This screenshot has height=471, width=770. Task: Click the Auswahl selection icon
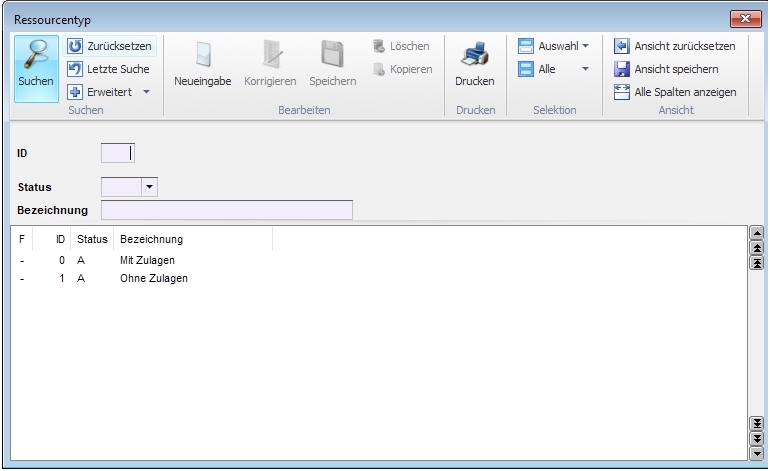point(525,46)
